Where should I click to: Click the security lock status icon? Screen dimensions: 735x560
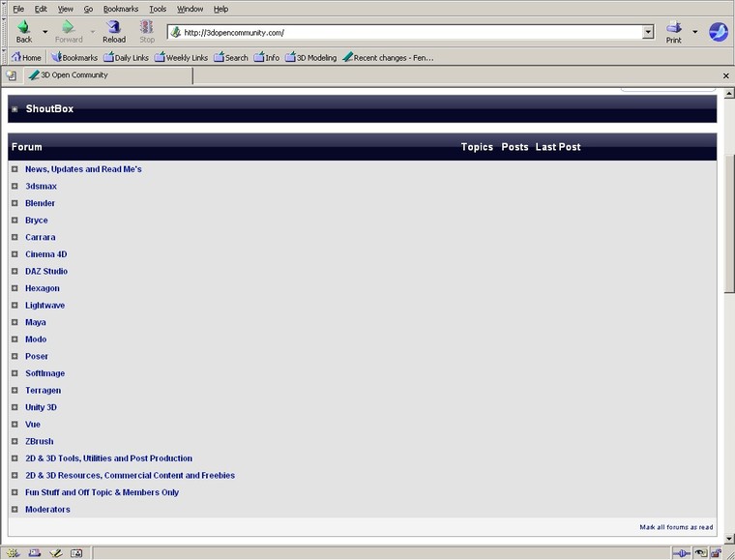pos(715,553)
